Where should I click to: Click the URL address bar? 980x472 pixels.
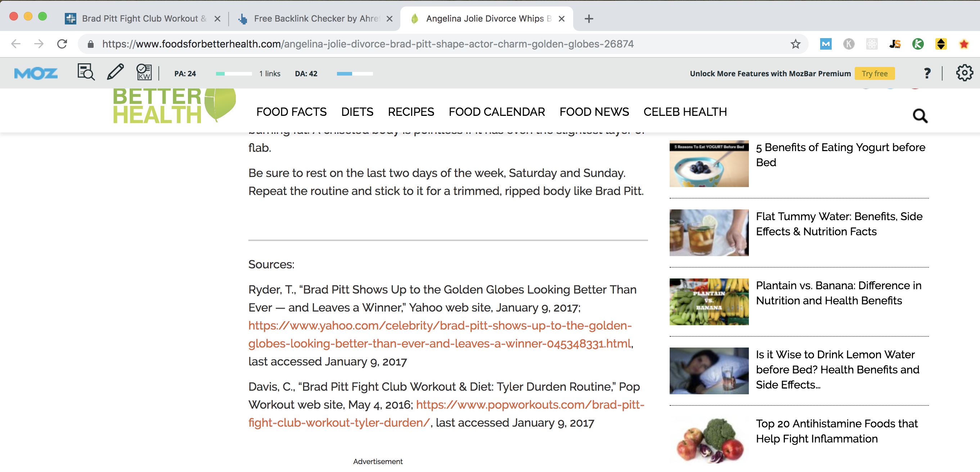[x=443, y=44]
